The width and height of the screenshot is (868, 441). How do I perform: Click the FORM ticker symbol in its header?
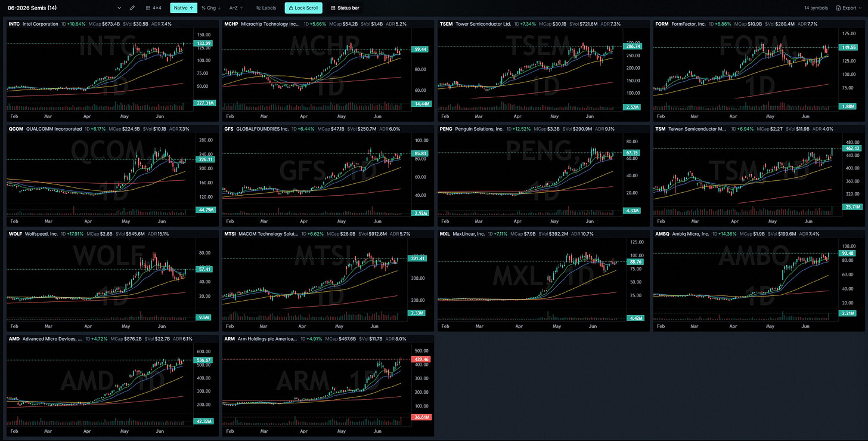662,23
